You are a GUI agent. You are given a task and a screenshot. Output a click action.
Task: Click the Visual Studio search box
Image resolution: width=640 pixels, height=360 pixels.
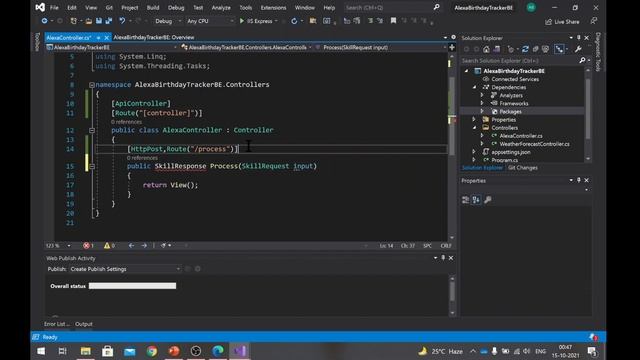392,7
